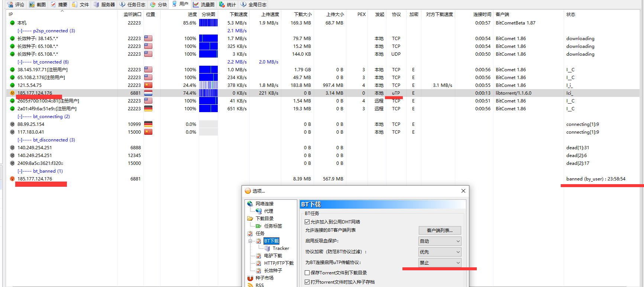Click the grey icon of 2409:8a5c:3621:f320::

click(12, 163)
